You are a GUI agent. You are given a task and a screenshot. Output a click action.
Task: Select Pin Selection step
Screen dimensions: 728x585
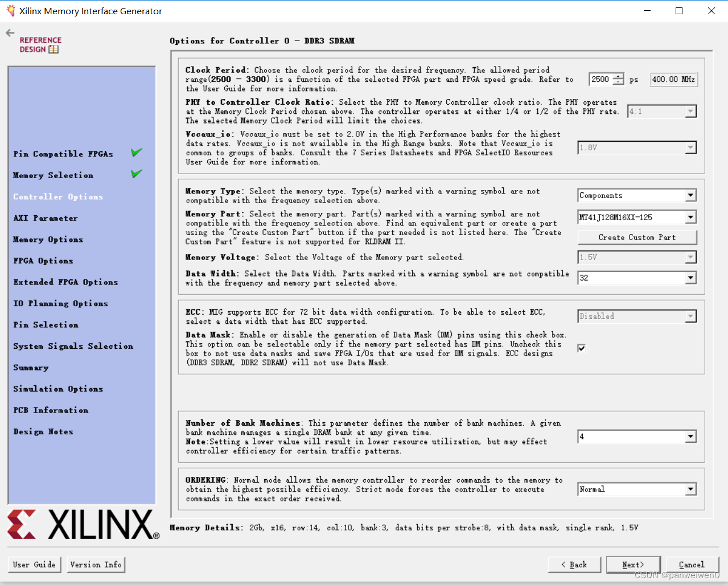(x=46, y=325)
